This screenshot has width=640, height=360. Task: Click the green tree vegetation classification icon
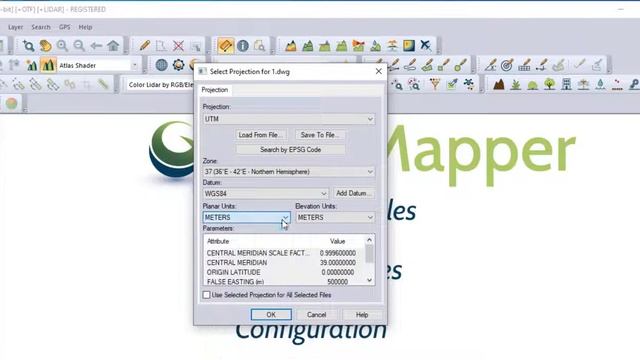coord(549,84)
